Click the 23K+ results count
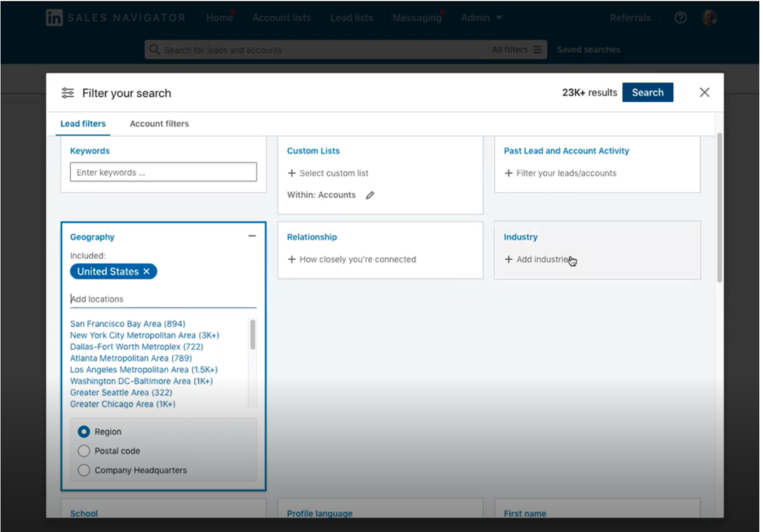This screenshot has height=532, width=763. [x=589, y=92]
